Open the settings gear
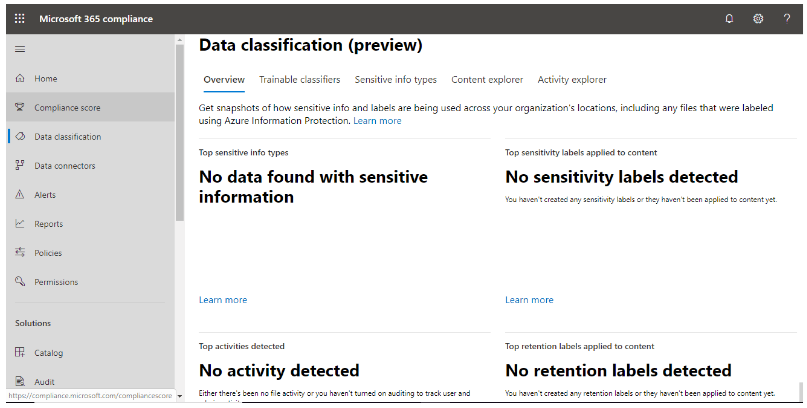Viewport: 807px width, 408px height. coord(758,19)
